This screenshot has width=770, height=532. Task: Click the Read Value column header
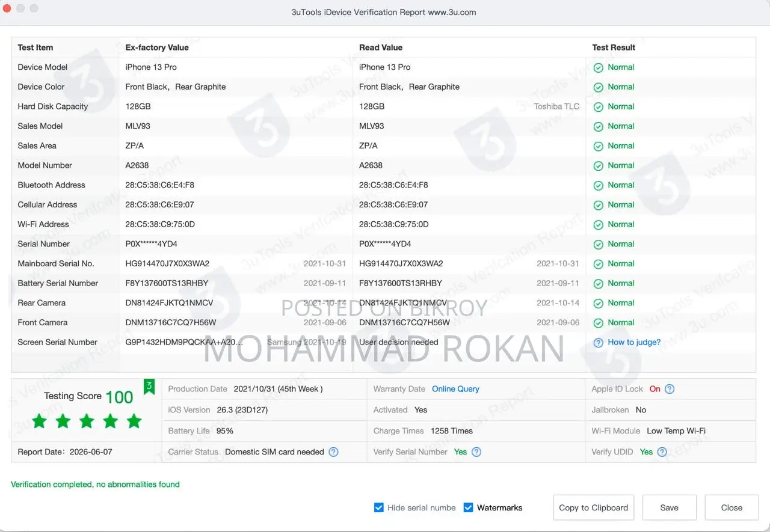tap(381, 47)
